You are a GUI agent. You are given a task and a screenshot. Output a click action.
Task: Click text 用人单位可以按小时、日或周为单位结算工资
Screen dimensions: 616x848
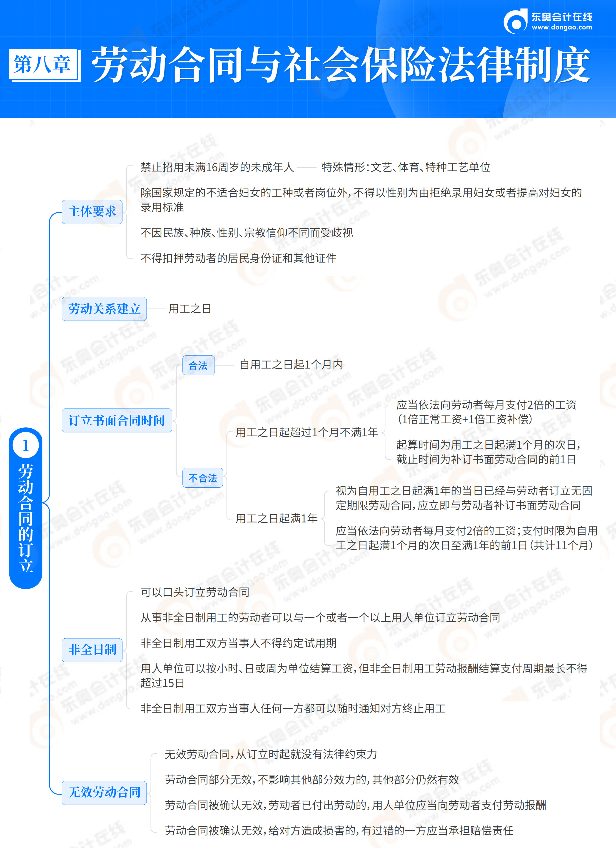pyautogui.click(x=247, y=669)
